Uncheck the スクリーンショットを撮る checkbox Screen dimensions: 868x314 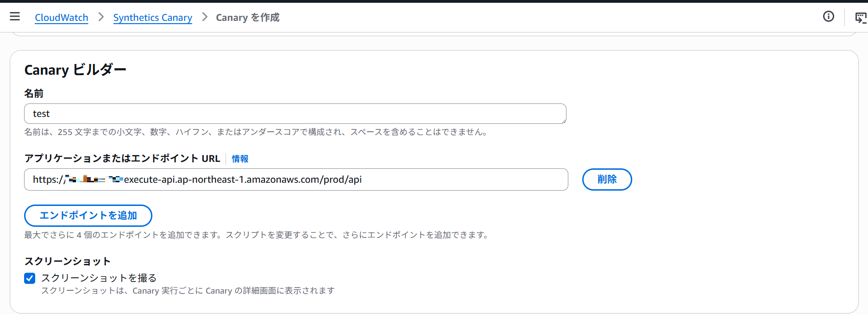click(x=30, y=278)
